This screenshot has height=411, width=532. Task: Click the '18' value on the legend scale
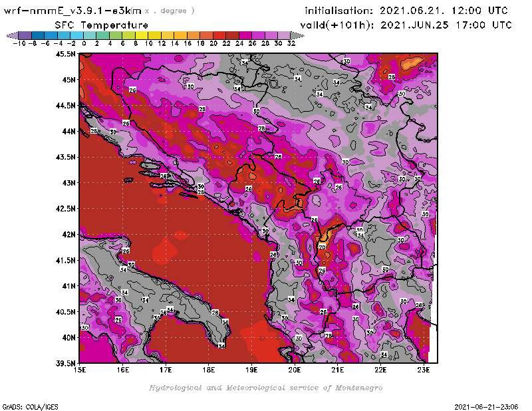coord(201,43)
